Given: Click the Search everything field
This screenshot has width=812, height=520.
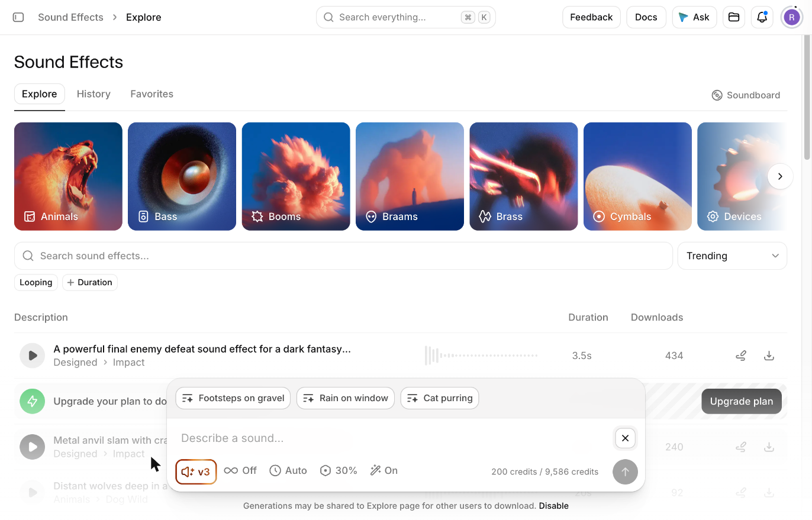Looking at the screenshot, I should click(x=406, y=17).
